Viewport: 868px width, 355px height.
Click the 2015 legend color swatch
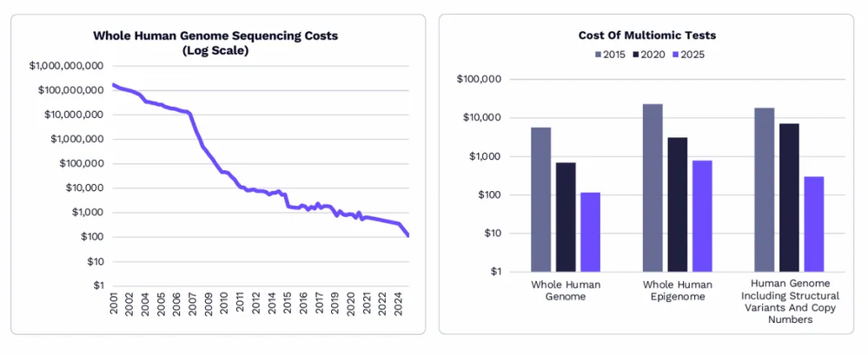598,55
